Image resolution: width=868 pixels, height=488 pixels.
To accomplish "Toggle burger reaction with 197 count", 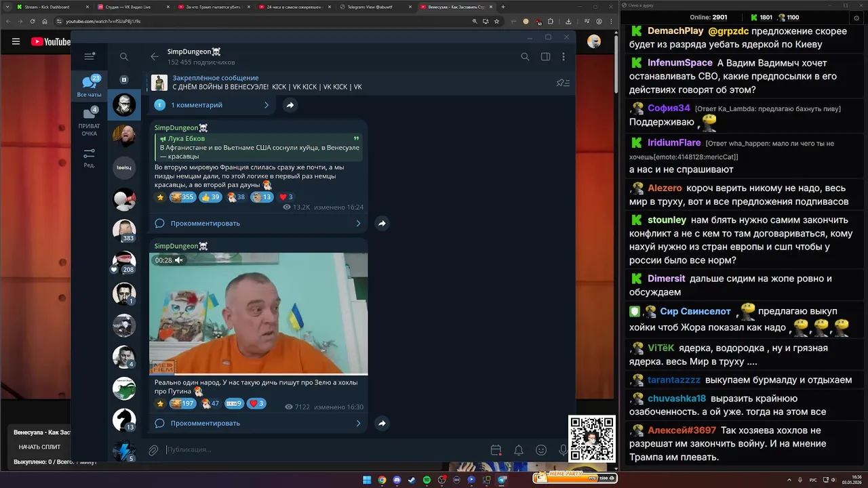I will click(x=182, y=403).
